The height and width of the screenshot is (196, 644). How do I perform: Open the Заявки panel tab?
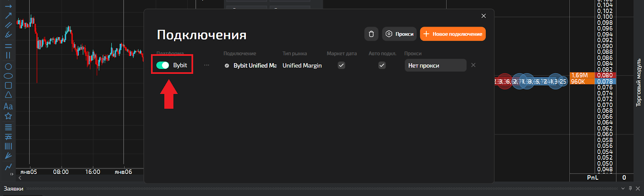[x=14, y=189]
